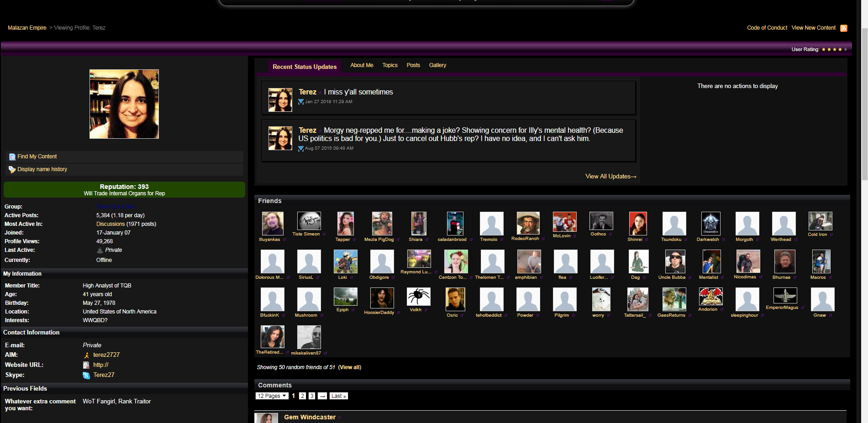The height and width of the screenshot is (423, 868).
Task: Click the 'There are no actions to display' text
Action: click(x=737, y=86)
